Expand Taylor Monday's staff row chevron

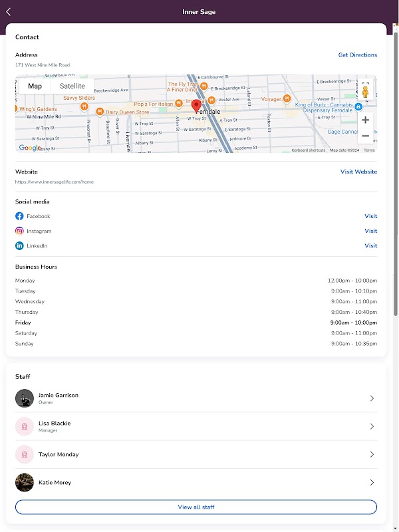point(372,454)
